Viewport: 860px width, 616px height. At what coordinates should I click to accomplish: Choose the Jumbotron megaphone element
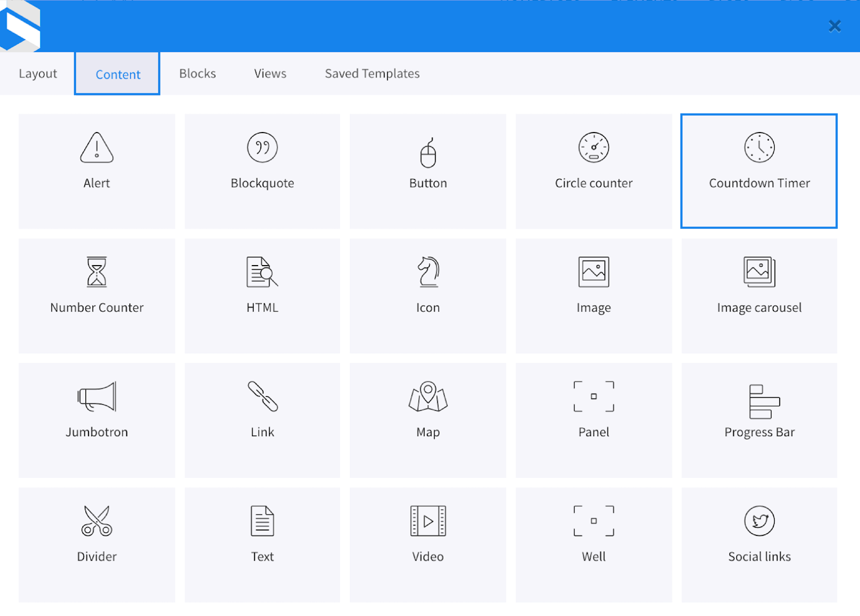97,421
